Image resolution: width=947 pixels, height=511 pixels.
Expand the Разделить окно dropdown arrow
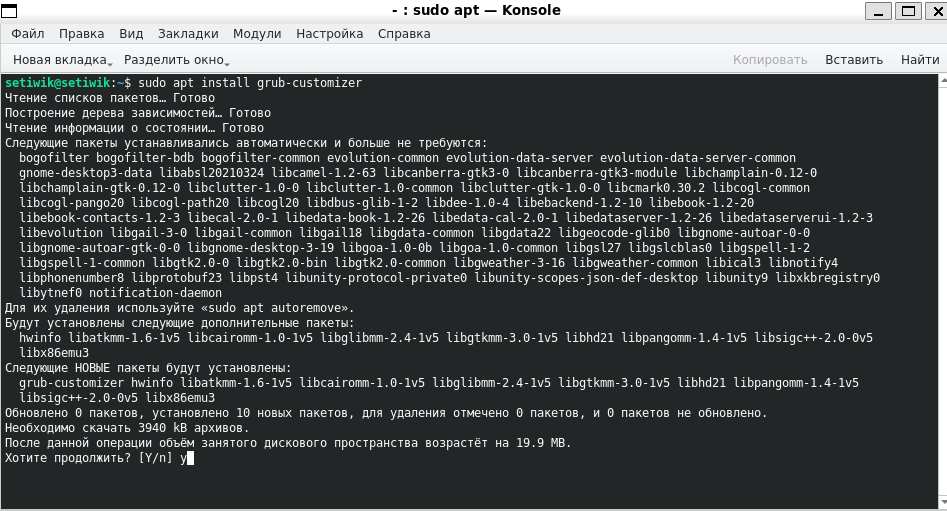[226, 62]
